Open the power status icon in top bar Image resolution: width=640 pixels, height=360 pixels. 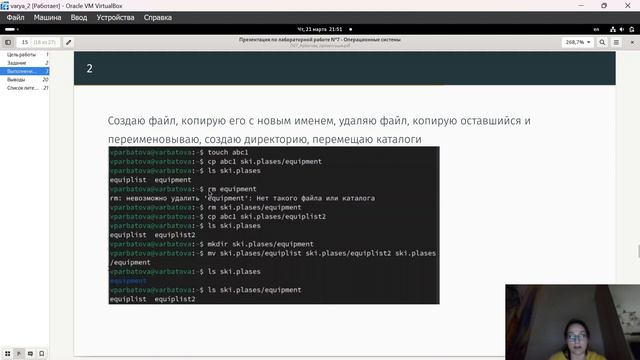click(632, 29)
